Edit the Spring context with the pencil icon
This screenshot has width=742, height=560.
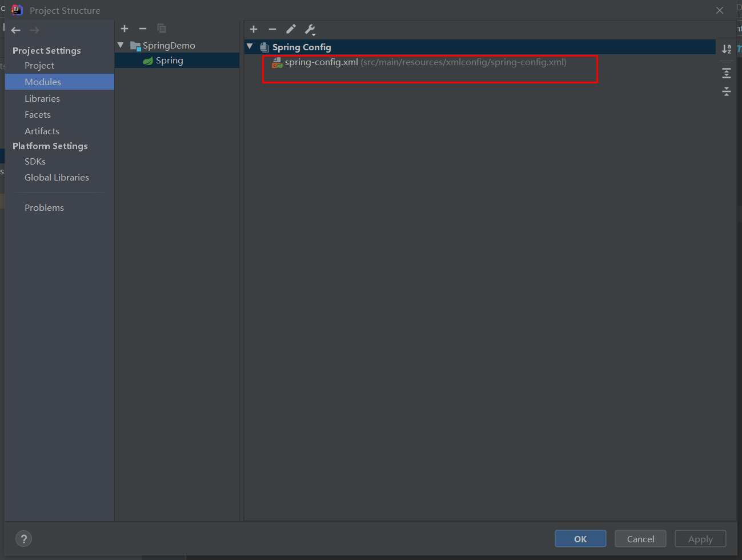[x=291, y=29]
